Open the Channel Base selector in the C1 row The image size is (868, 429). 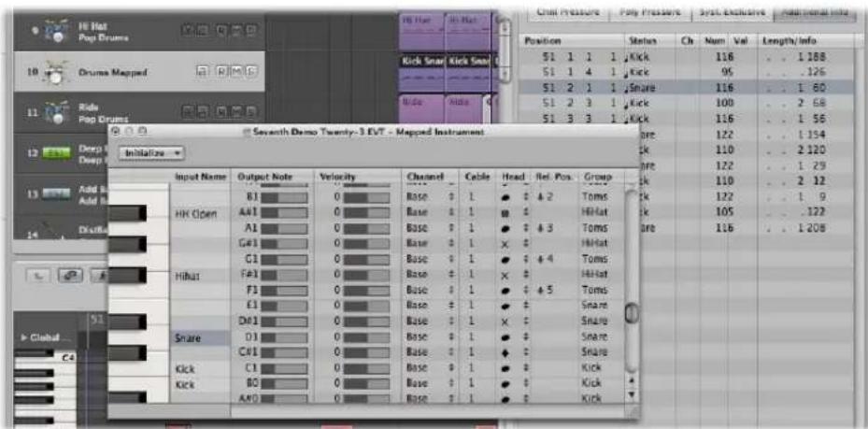click(x=431, y=367)
